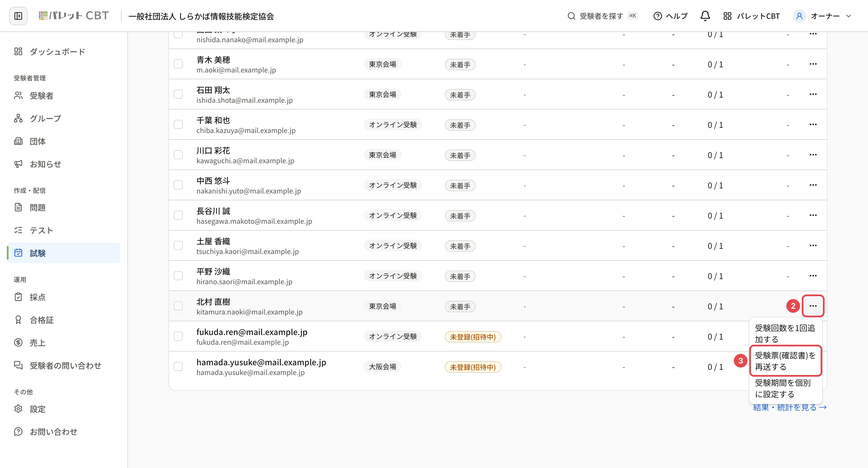Image resolution: width=868 pixels, height=468 pixels.
Task: Open 合格証 certificates page
Action: [63, 320]
